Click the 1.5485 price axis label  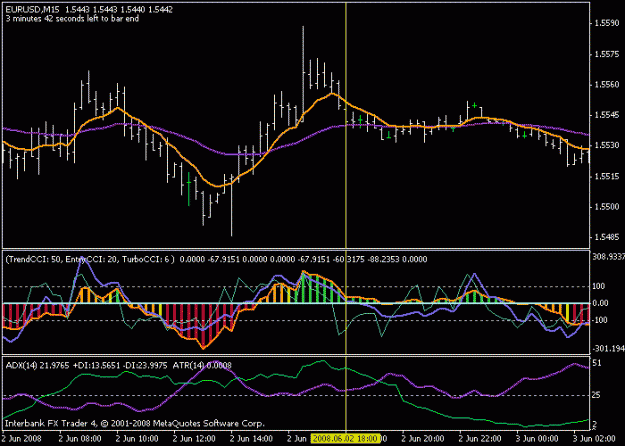click(x=607, y=237)
